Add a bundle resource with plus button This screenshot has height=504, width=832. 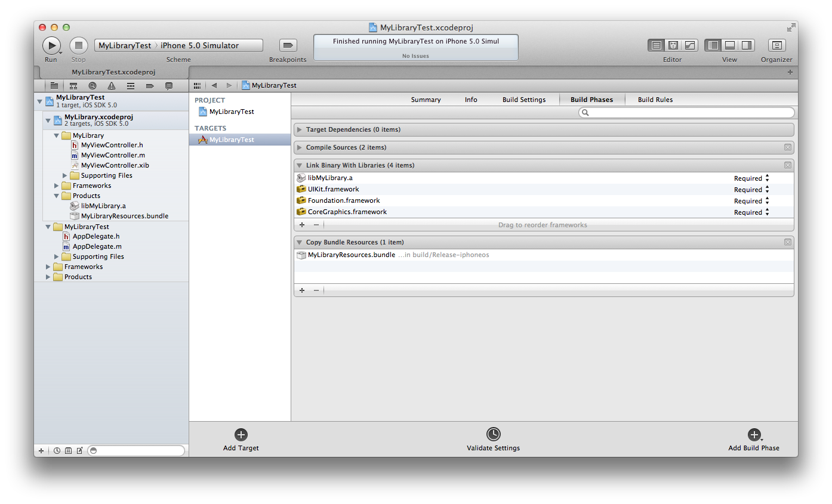[302, 290]
